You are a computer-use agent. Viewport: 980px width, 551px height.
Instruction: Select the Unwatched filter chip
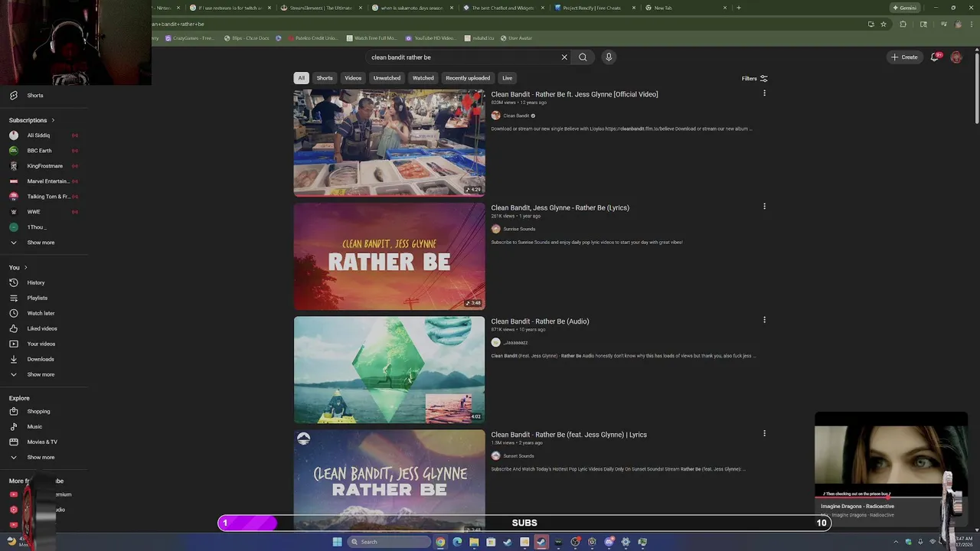coord(387,78)
